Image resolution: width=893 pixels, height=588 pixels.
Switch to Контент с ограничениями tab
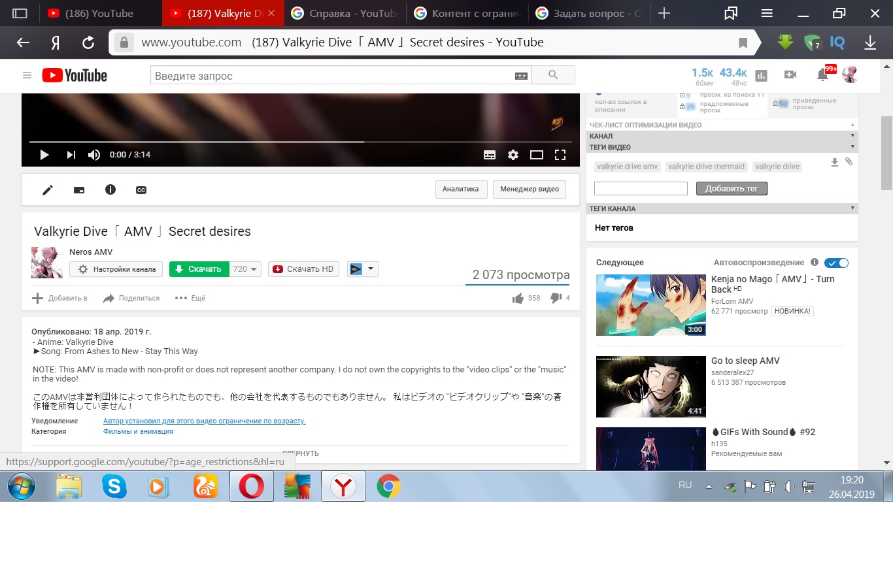click(467, 13)
